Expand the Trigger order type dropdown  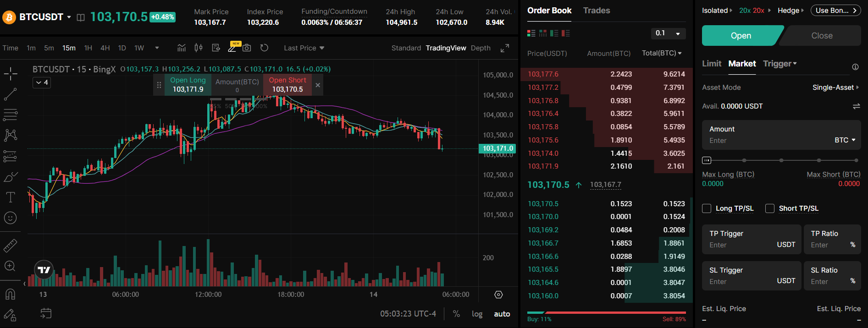(x=780, y=64)
